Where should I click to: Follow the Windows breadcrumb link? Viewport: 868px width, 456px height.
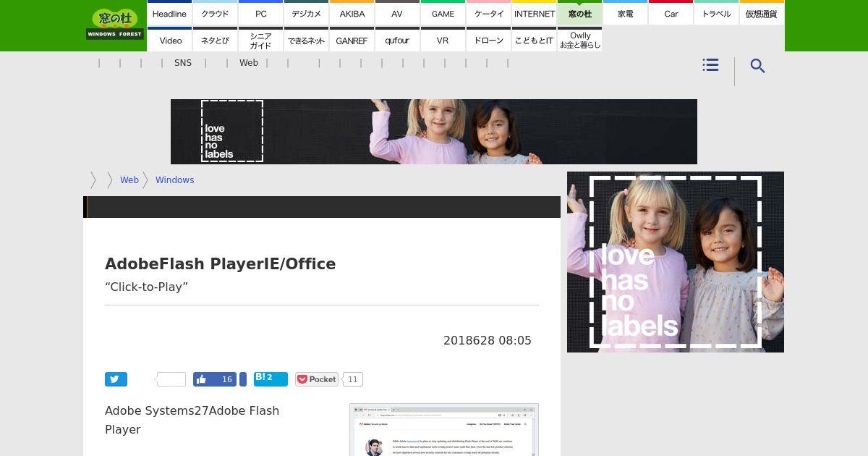pyautogui.click(x=174, y=180)
